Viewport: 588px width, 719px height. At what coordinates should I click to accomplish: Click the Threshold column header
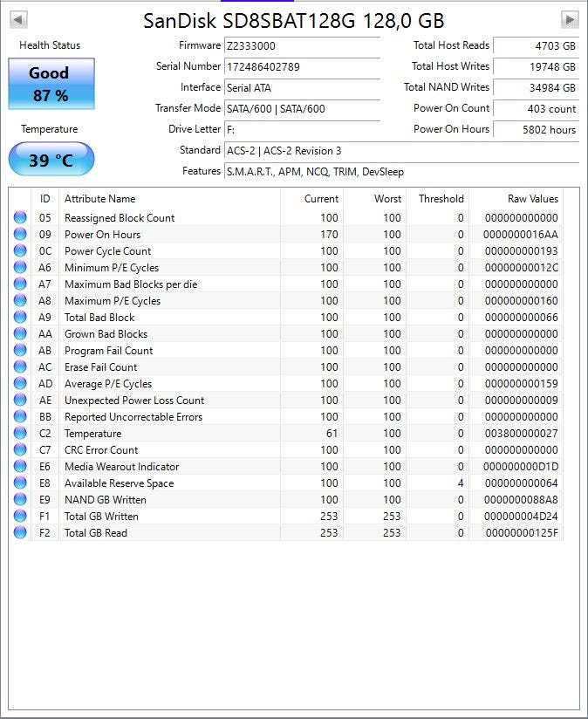pos(438,199)
